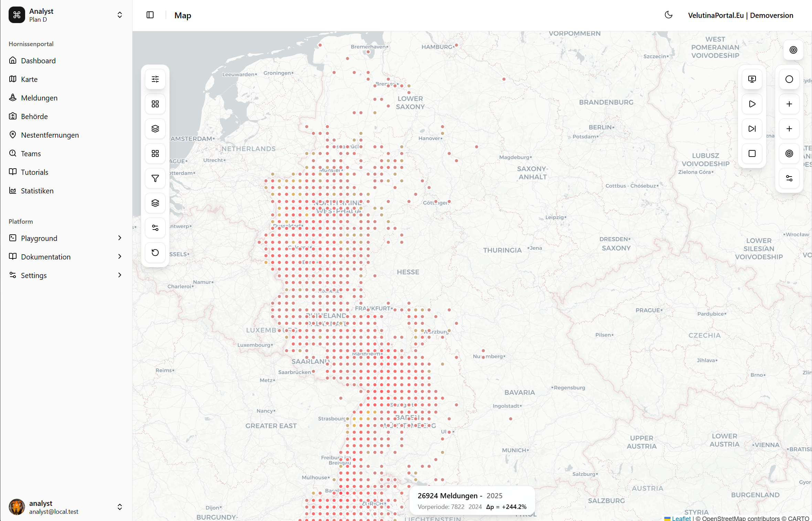Click the skip-to-next step button
The height and width of the screenshot is (521, 812).
(x=752, y=129)
